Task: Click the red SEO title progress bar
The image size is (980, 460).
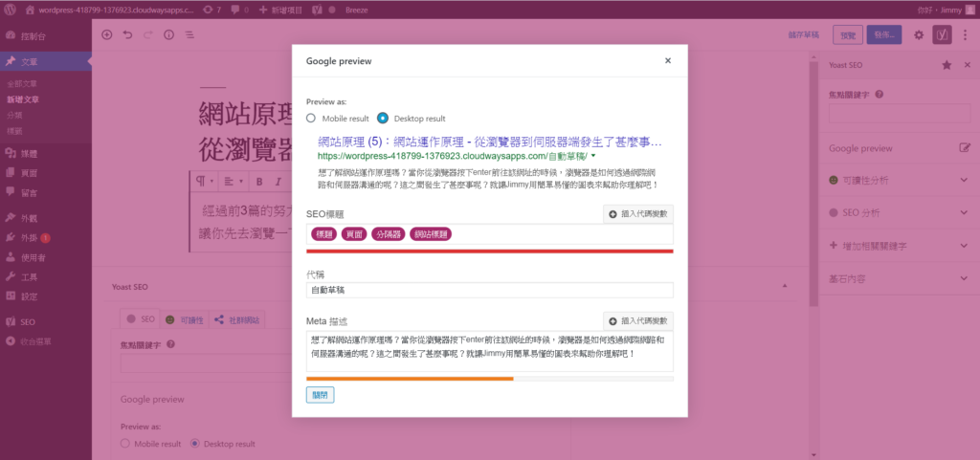Action: point(489,251)
